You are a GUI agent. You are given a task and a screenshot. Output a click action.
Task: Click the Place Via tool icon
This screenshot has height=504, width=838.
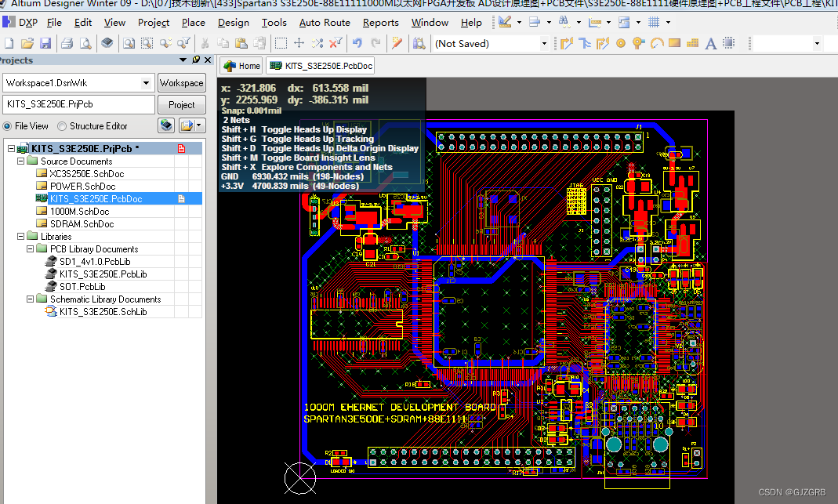pyautogui.click(x=638, y=43)
